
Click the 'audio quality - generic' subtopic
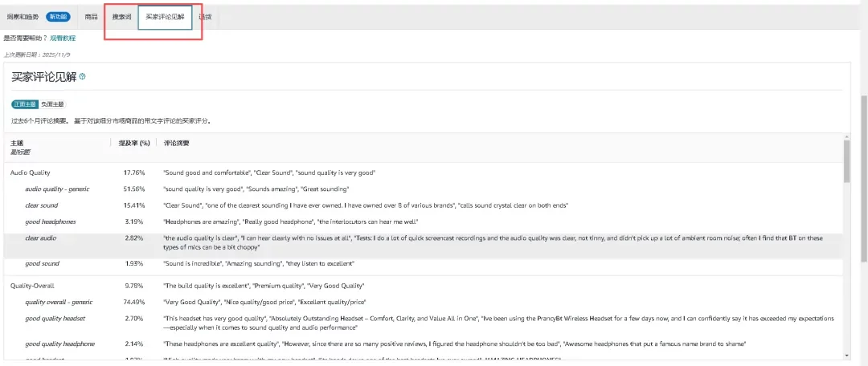click(57, 189)
